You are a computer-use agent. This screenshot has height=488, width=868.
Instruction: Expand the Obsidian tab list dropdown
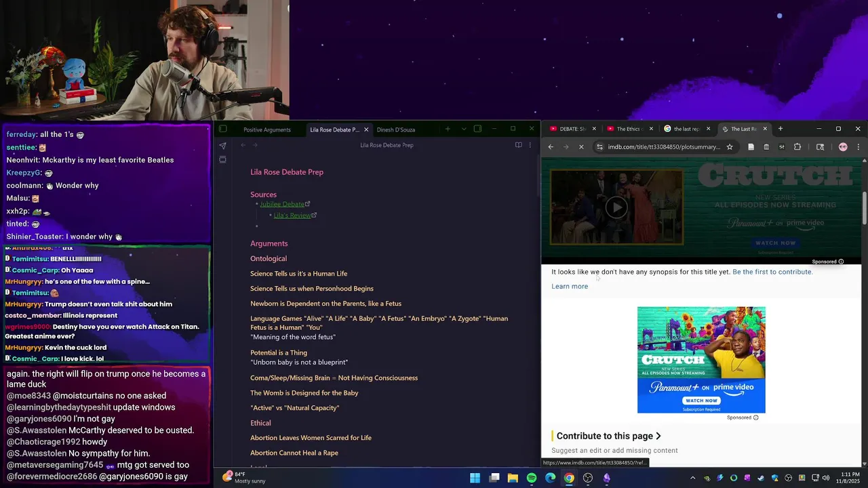pyautogui.click(x=464, y=129)
